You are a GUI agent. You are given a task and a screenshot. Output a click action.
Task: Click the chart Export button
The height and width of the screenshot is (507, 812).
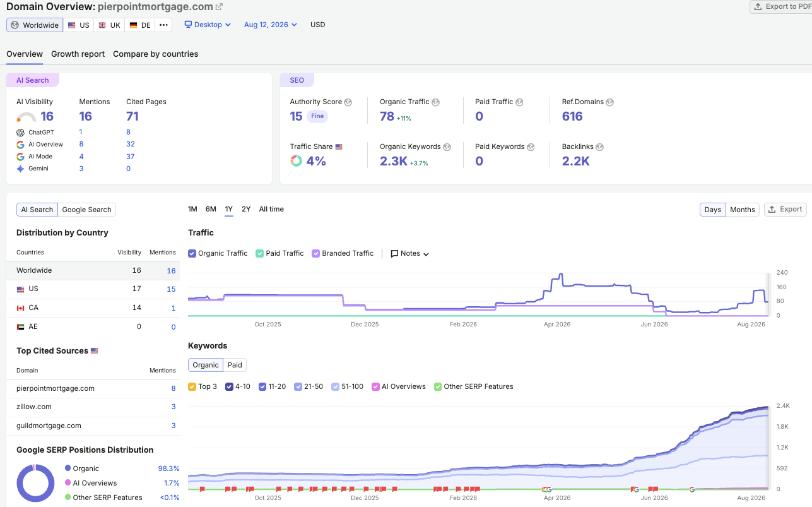(786, 210)
